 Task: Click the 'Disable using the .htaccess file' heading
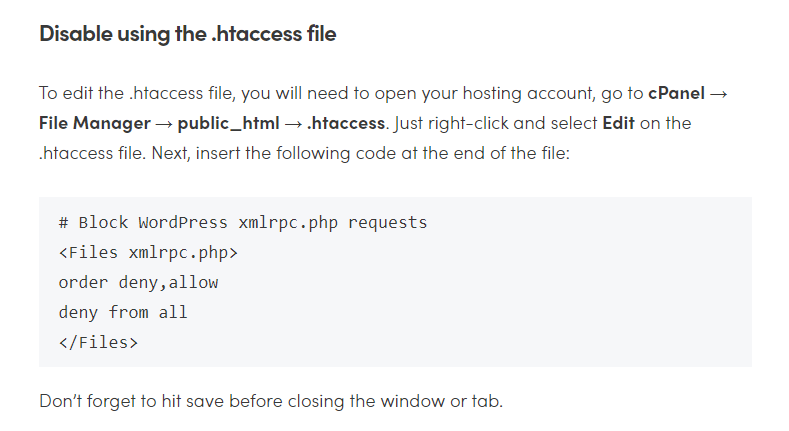click(187, 34)
